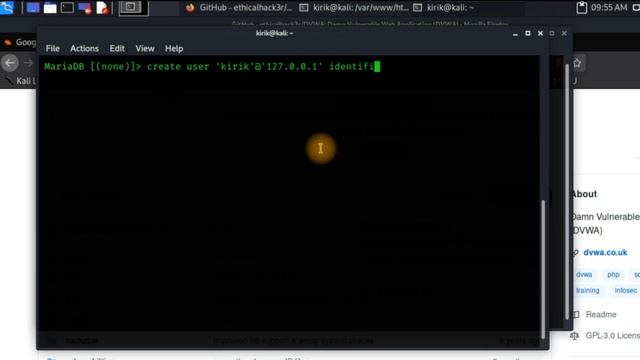Click the terminal title kirik@kali: ~
The width and height of the screenshot is (640, 360).
click(x=274, y=33)
